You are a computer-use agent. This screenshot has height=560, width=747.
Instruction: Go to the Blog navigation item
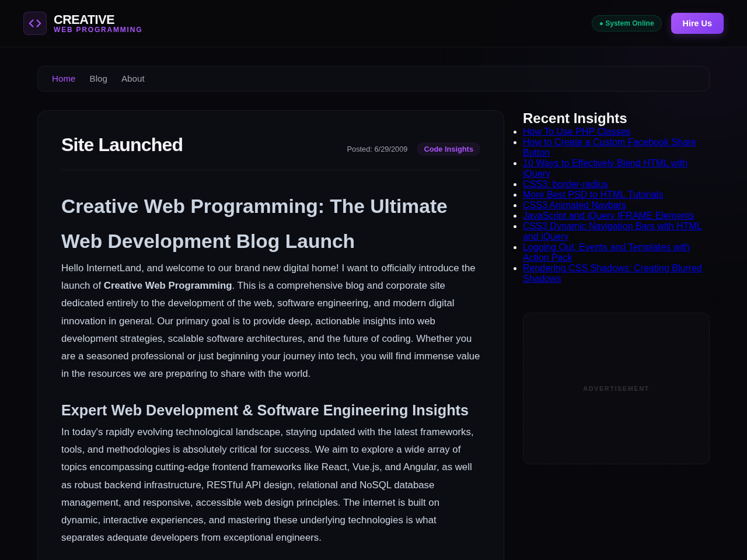pos(99,79)
